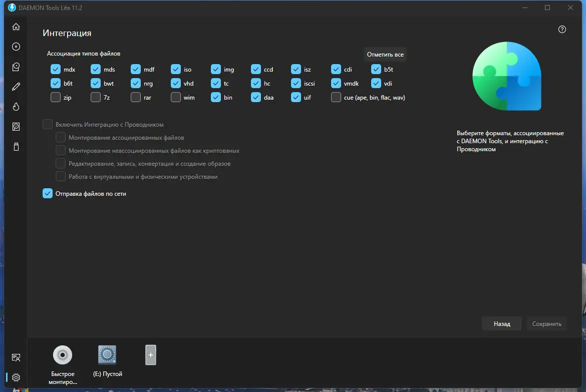Check the wim file type box

(176, 97)
